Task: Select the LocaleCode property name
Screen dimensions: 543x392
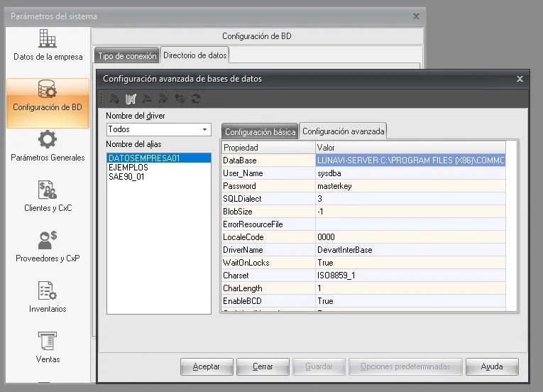Action: [268, 237]
